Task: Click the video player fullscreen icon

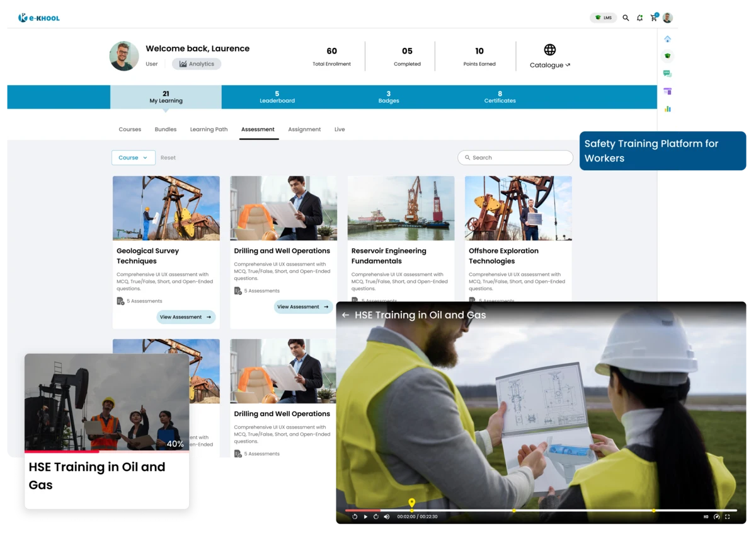Action: click(727, 517)
